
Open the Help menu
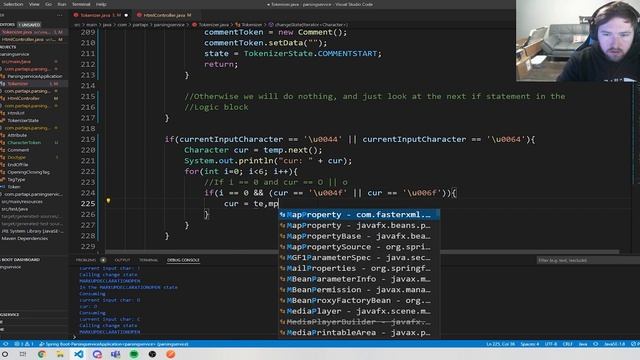tap(101, 4)
